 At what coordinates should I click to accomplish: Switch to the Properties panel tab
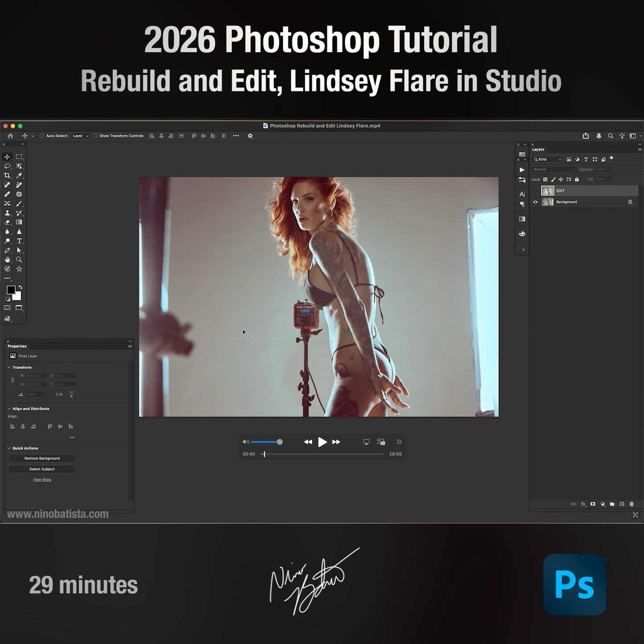point(17,346)
